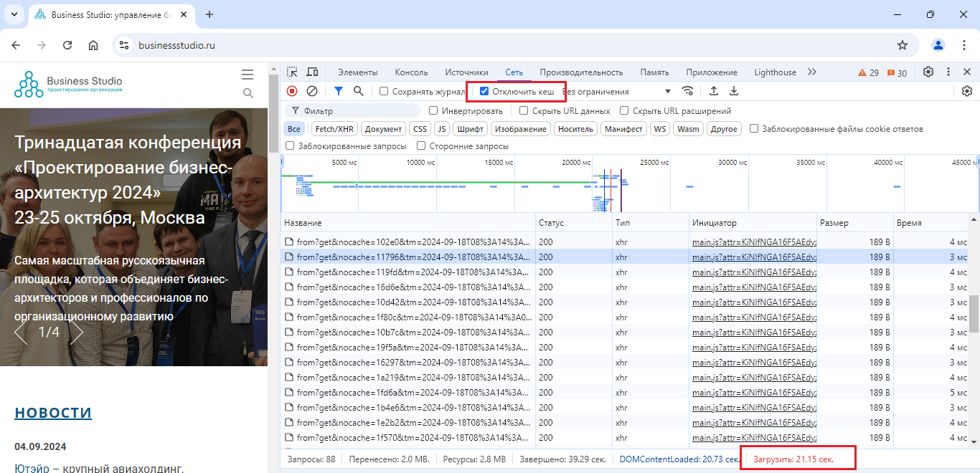Open network panel settings gear
Image resolution: width=980 pixels, height=473 pixels.
967,91
